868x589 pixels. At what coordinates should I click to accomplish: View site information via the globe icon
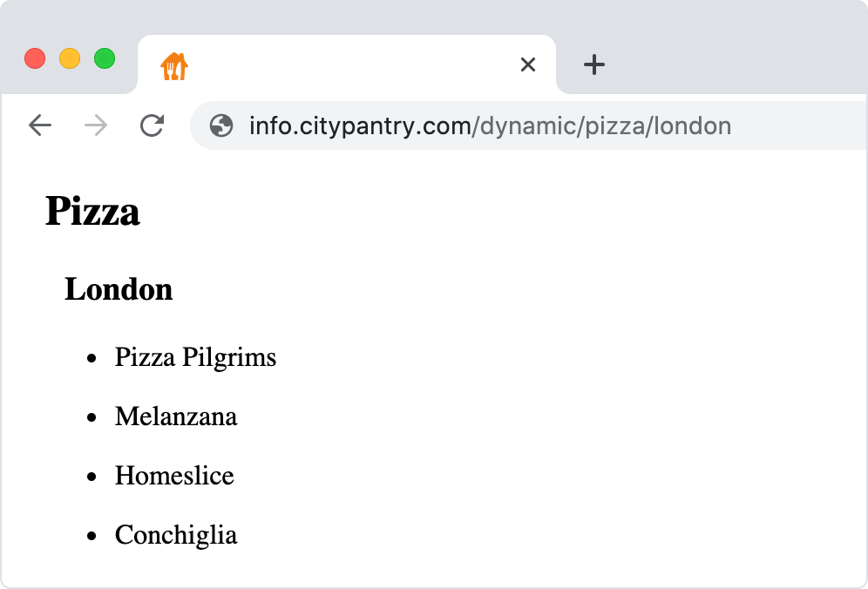click(x=221, y=125)
